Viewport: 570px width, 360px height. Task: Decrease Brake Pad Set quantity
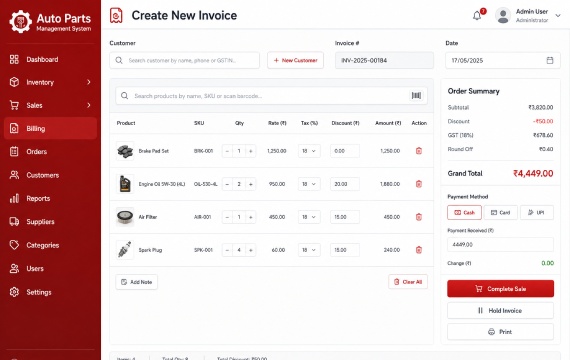(227, 151)
